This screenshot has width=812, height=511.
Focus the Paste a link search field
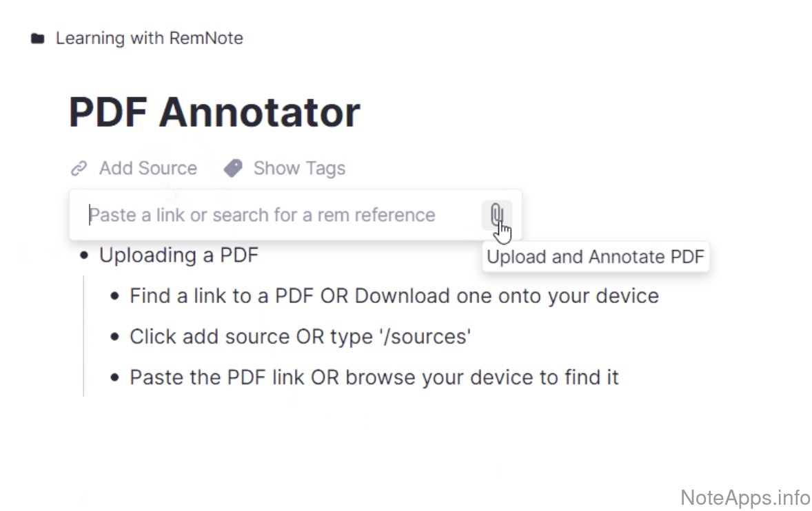click(276, 215)
